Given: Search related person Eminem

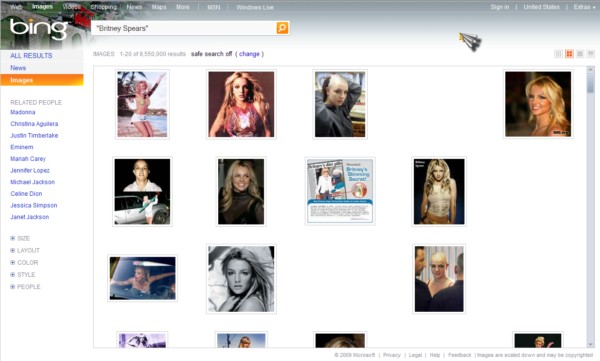Looking at the screenshot, I should point(21,147).
